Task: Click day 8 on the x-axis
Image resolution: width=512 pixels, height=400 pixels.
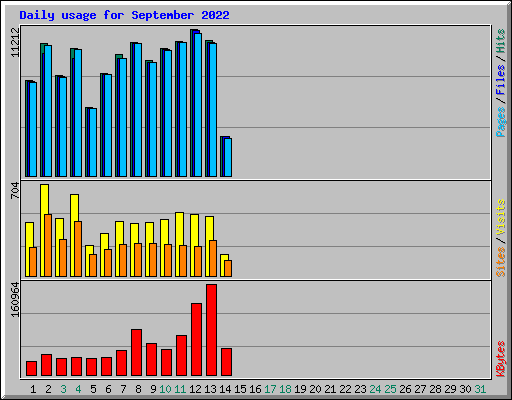Action: [138, 389]
